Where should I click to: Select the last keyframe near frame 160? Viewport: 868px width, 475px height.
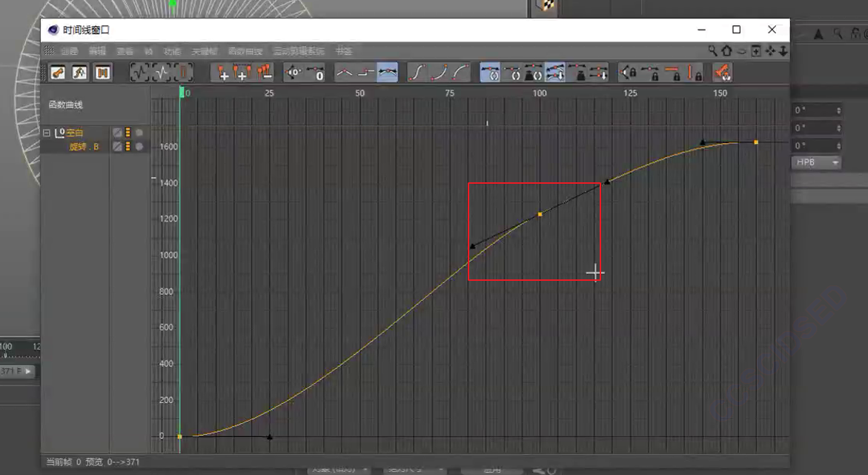point(756,142)
